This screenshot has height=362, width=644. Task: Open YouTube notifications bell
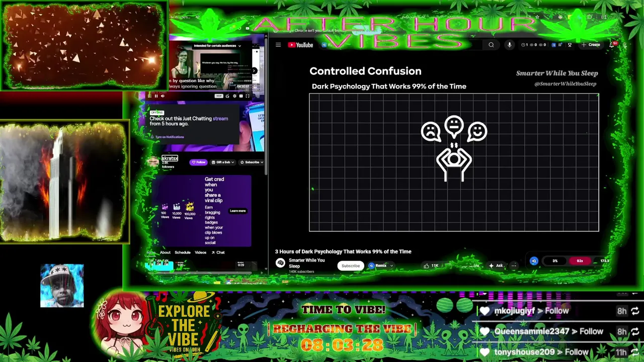click(x=612, y=45)
